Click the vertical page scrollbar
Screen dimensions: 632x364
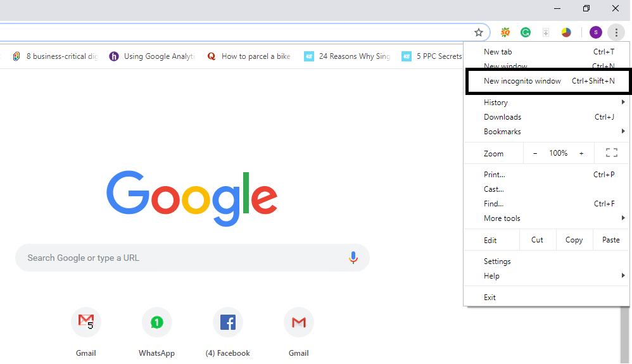point(624,335)
